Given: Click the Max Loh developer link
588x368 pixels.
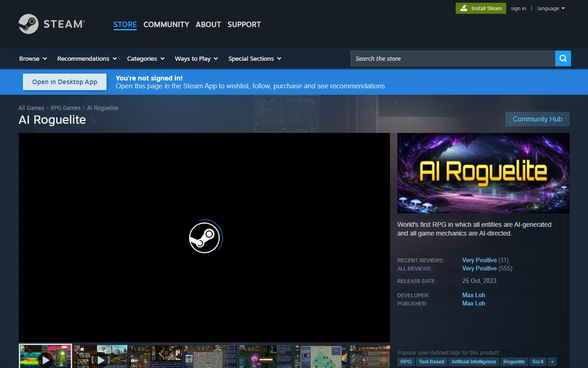Looking at the screenshot, I should coord(473,295).
